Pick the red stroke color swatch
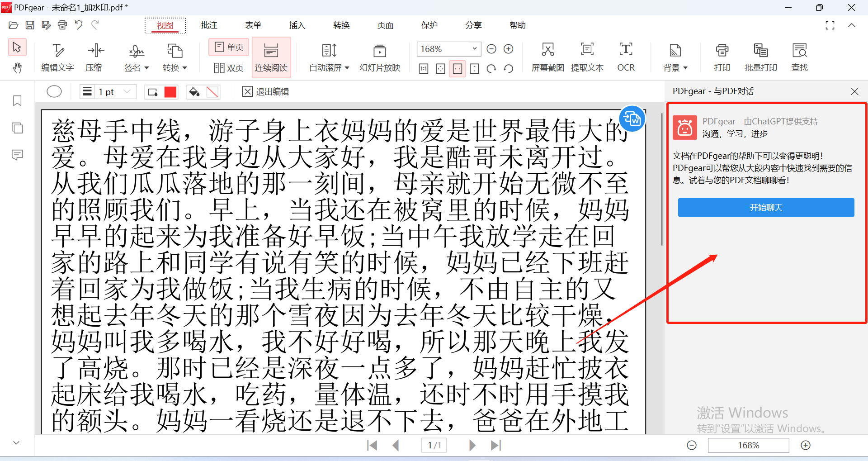 pyautogui.click(x=170, y=92)
